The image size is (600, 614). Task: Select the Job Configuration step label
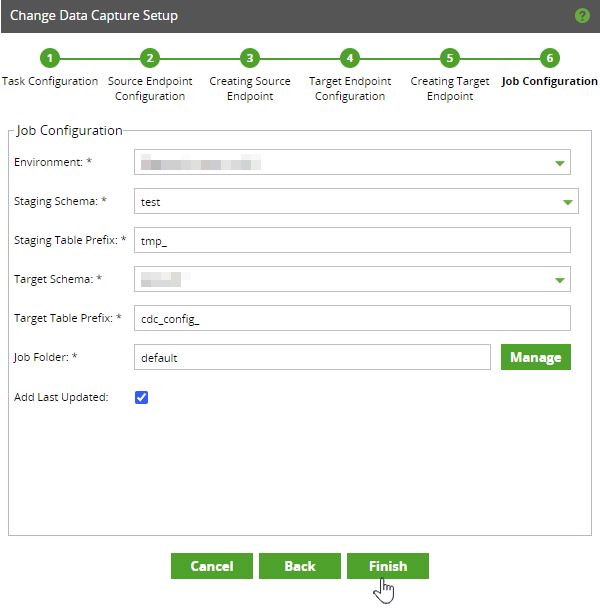tap(549, 81)
